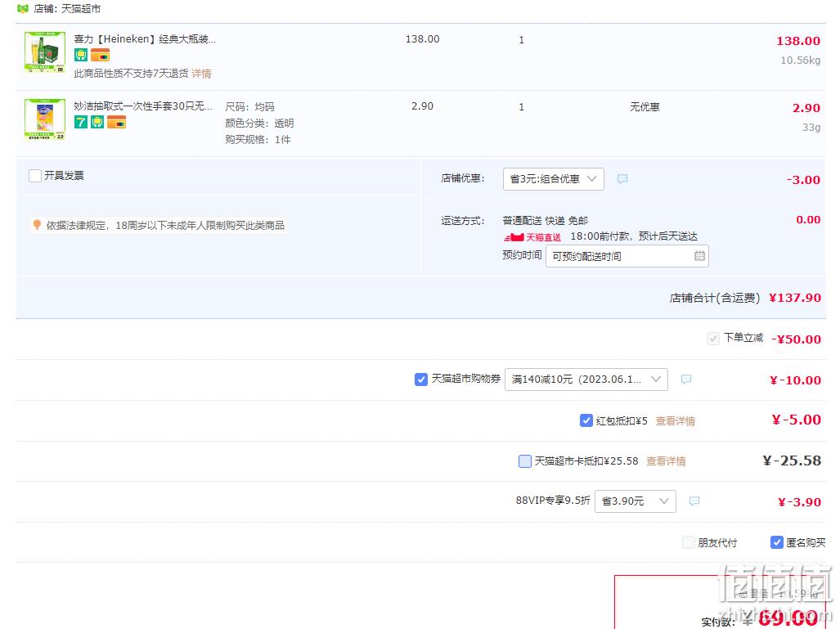The width and height of the screenshot is (840, 629).
Task: Click the Heineken unit price 138.00
Action: (422, 39)
